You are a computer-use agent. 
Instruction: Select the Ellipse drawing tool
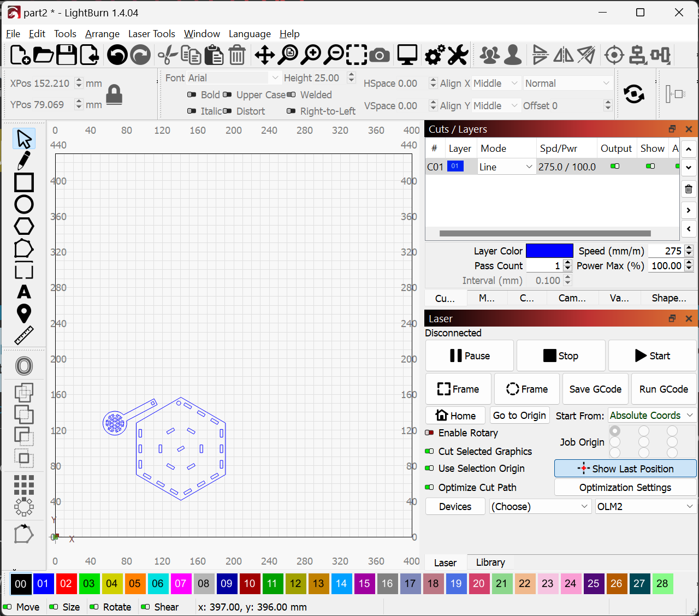click(24, 204)
